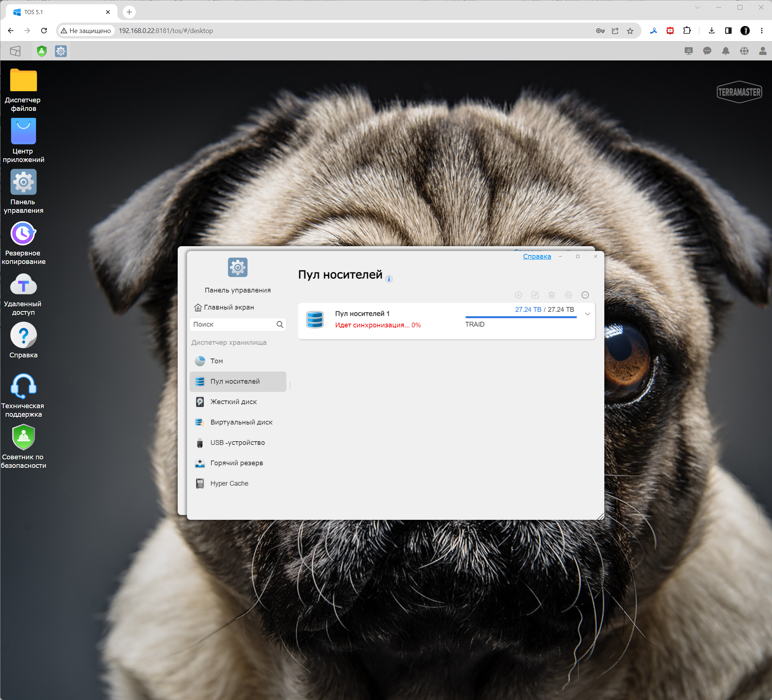
Task: Click the edit storage pool pencil icon
Action: click(x=535, y=295)
